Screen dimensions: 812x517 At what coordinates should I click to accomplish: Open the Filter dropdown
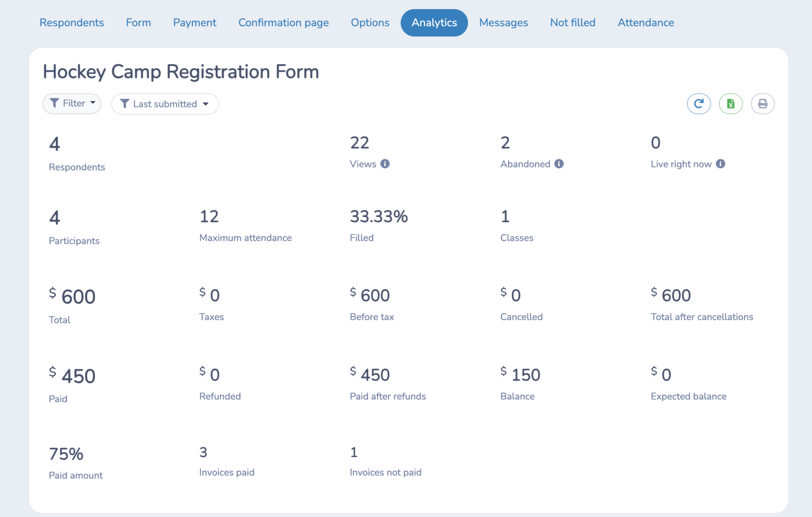coord(72,104)
